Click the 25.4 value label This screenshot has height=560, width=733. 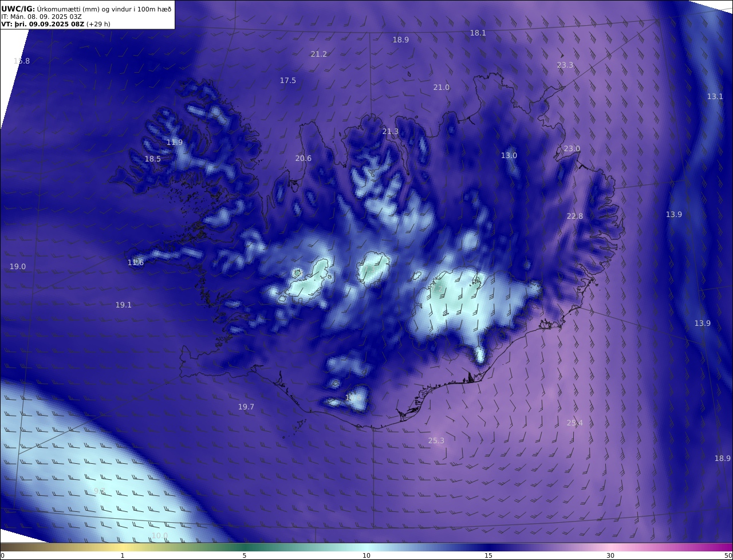[575, 423]
